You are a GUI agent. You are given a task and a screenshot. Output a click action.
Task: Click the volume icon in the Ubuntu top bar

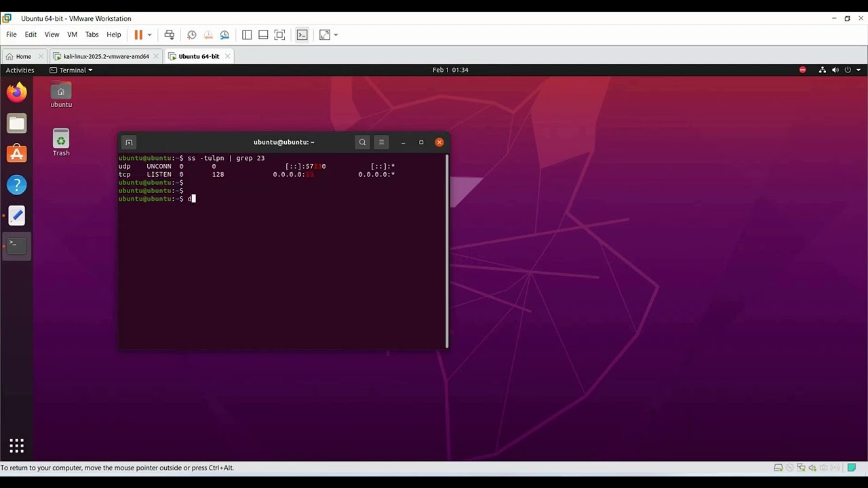(835, 70)
